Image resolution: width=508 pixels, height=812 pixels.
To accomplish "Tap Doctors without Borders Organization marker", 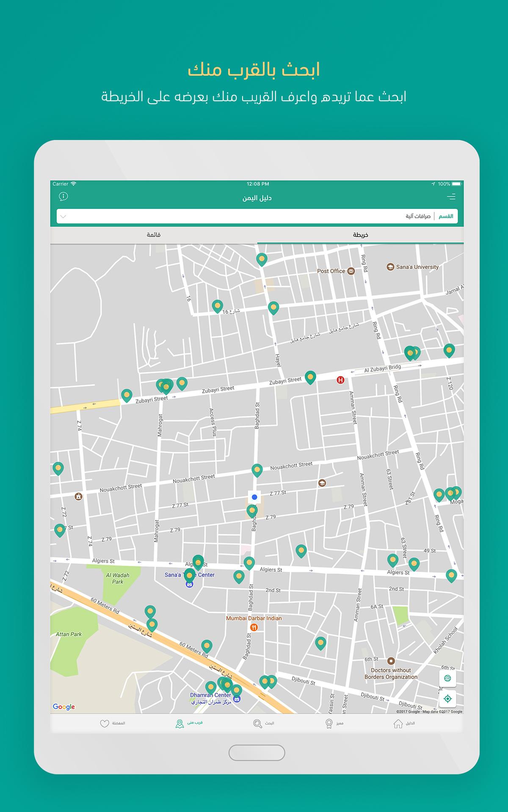I will 391,661.
